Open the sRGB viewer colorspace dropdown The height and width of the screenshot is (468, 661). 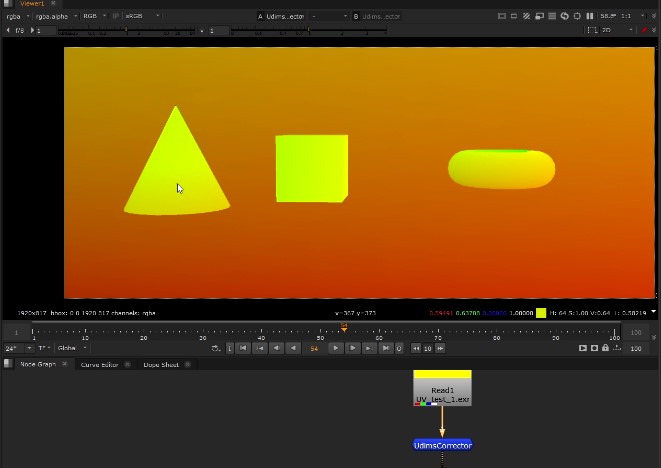pyautogui.click(x=142, y=16)
